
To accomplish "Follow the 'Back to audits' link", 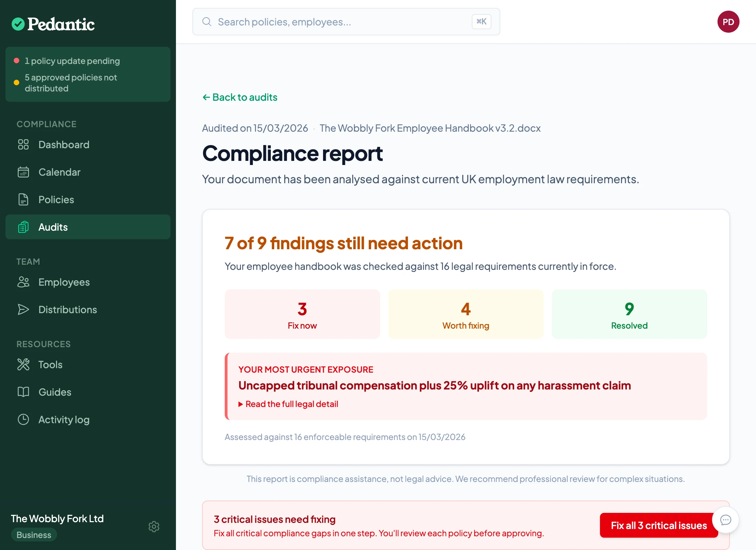I will click(x=240, y=97).
